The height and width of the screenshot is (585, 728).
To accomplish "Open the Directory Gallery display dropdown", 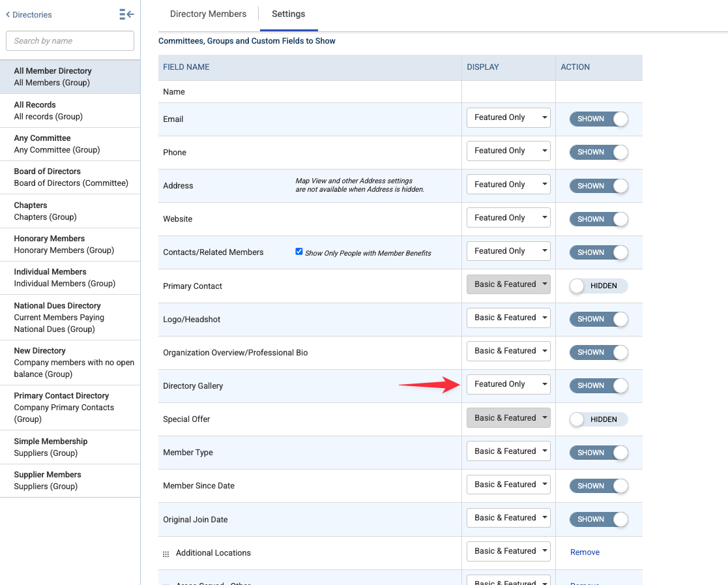I will point(508,384).
